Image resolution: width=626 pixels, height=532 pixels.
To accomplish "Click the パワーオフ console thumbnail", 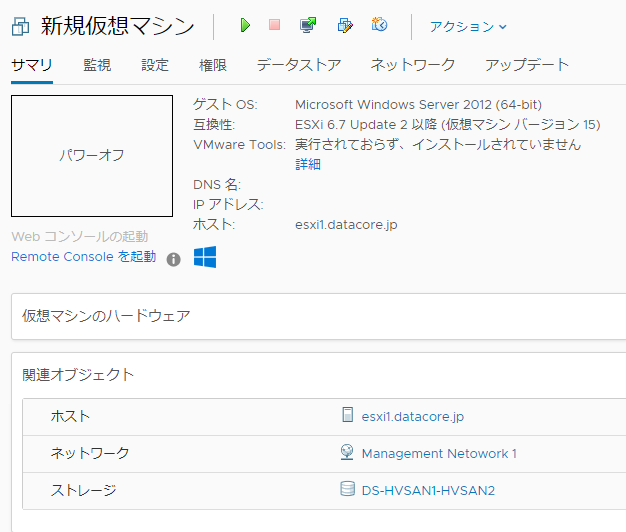I will 92,156.
